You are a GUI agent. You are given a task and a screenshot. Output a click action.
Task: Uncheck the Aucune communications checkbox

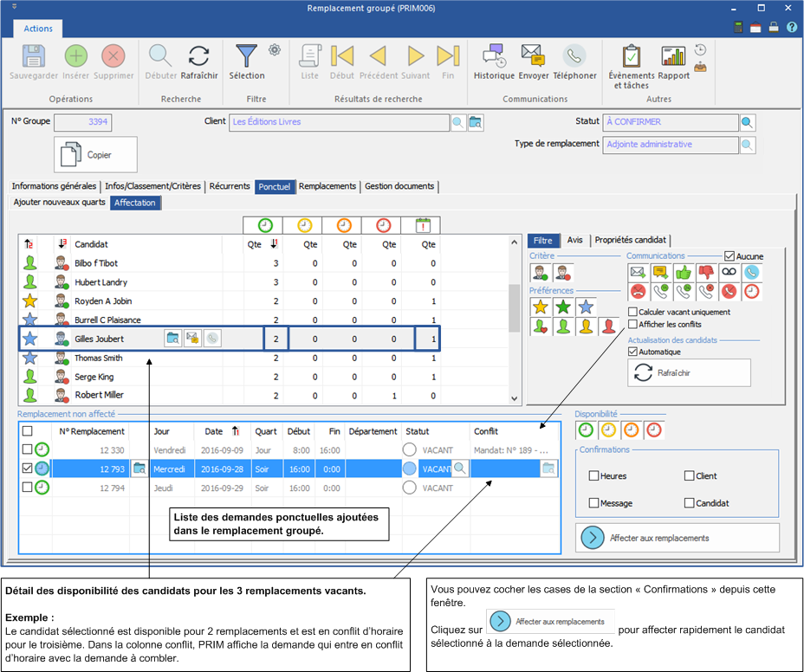tap(729, 256)
